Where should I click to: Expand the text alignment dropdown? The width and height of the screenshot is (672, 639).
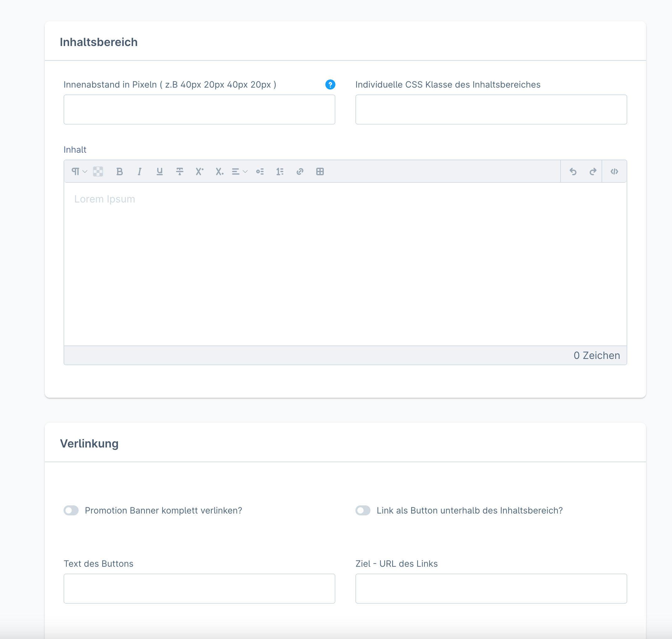click(240, 171)
